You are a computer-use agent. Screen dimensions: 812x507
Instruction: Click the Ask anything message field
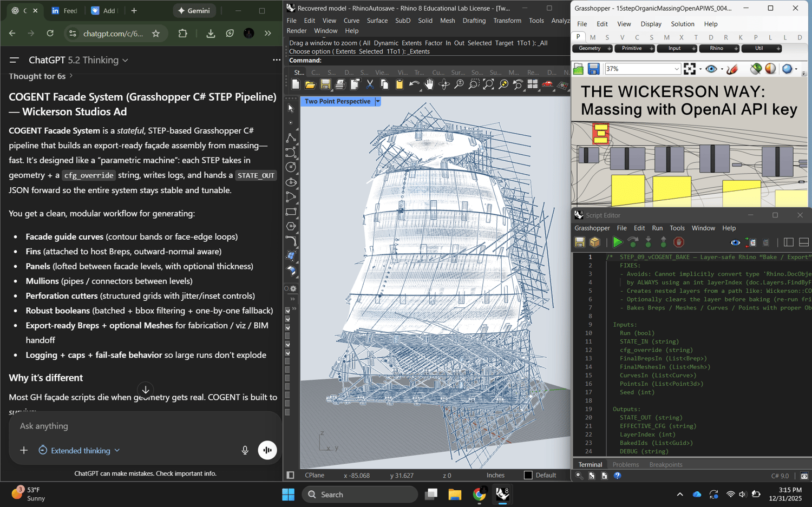click(x=145, y=426)
